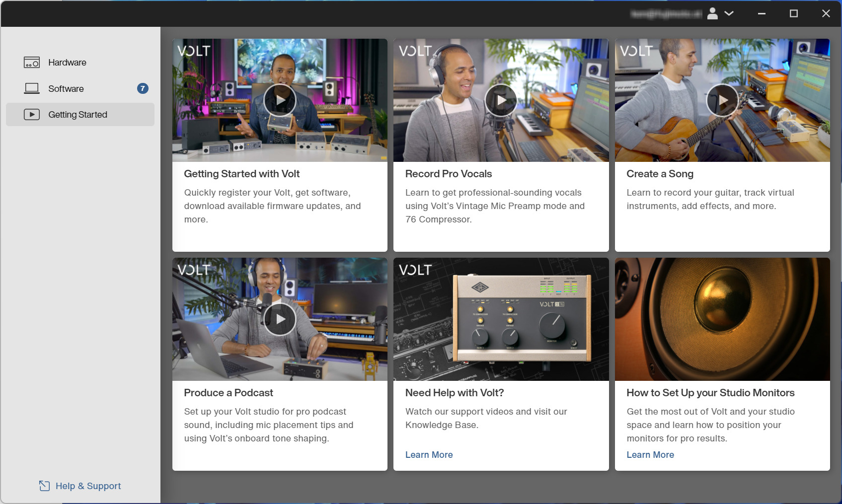Click the Create a Song title
842x504 pixels.
point(660,174)
